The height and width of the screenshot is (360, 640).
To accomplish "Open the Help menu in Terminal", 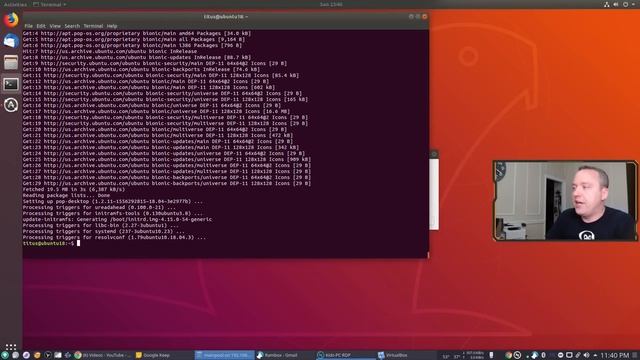I will click(x=112, y=26).
